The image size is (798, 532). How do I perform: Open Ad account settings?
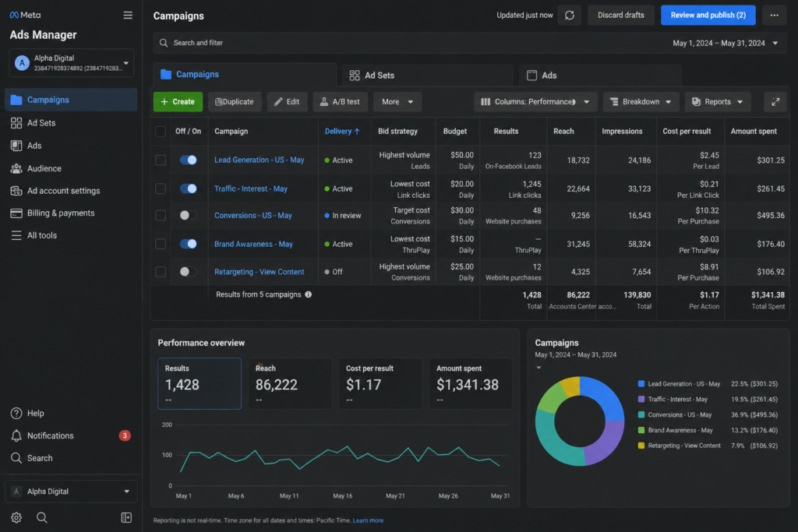[55, 191]
